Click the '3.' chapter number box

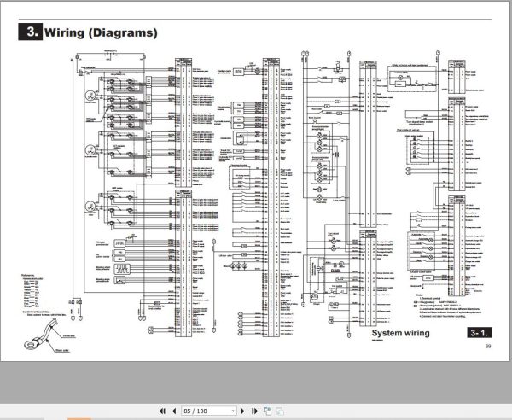[x=30, y=32]
